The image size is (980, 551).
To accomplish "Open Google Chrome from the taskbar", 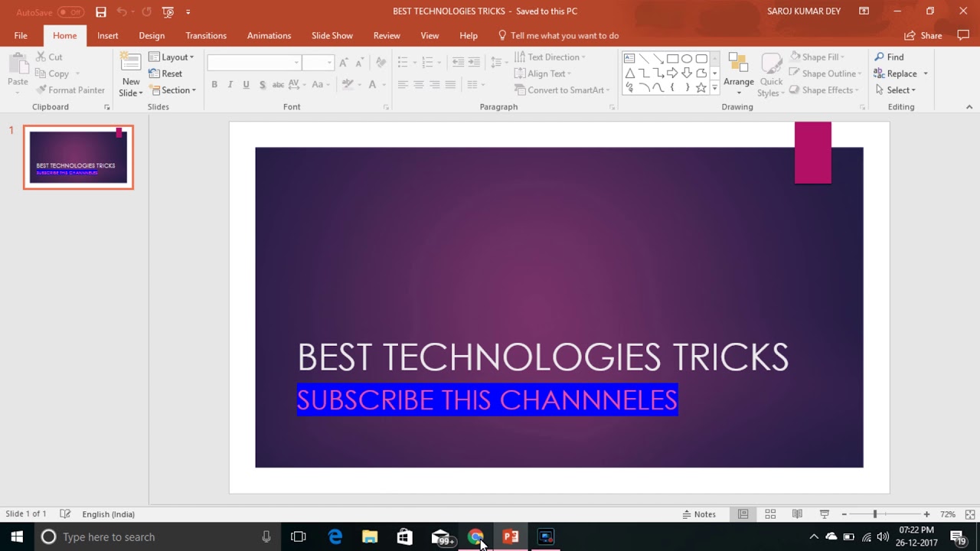I will coord(475,537).
